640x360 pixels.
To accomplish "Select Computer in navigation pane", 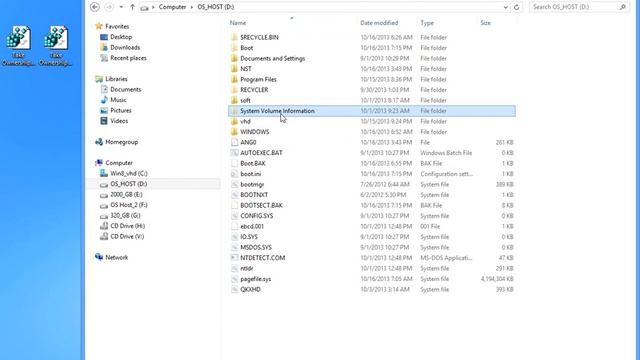I will point(119,163).
